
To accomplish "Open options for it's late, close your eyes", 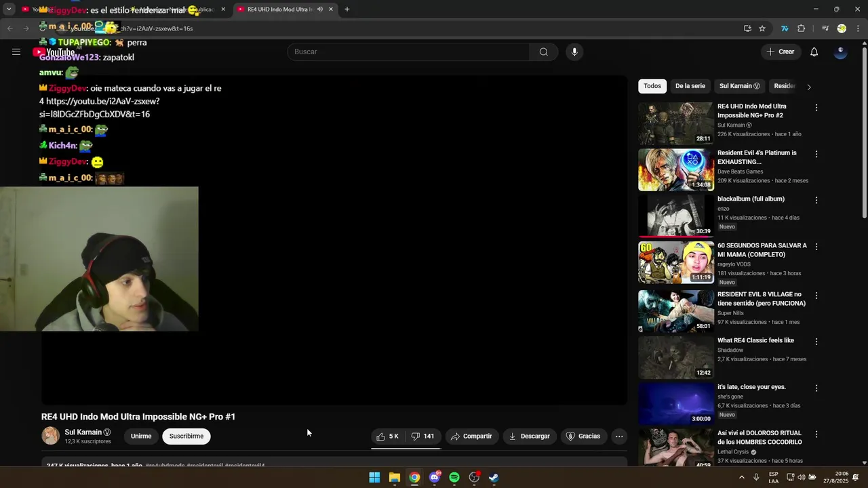I will pyautogui.click(x=816, y=388).
